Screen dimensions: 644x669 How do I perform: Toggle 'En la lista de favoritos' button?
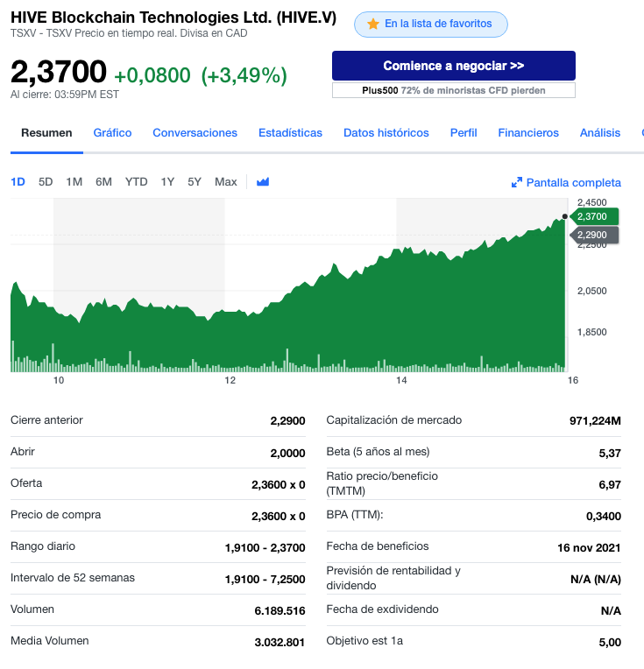431,25
